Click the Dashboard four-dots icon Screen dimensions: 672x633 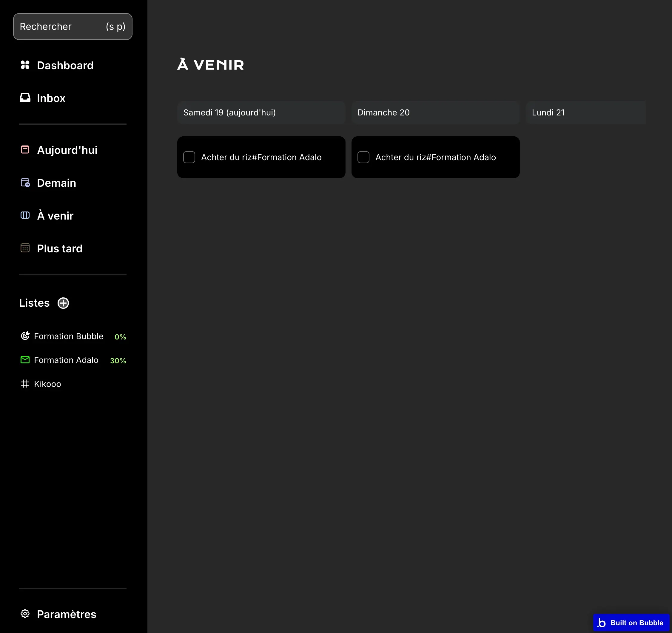[x=25, y=65]
